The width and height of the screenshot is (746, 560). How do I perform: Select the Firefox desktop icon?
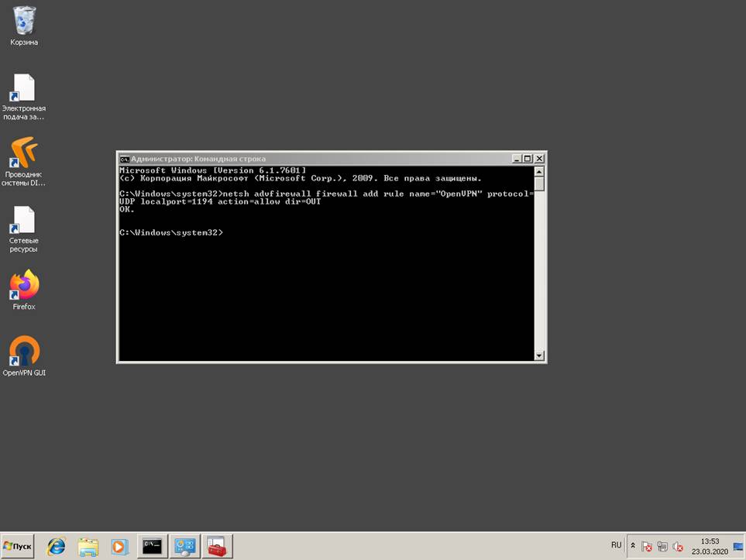tap(24, 290)
